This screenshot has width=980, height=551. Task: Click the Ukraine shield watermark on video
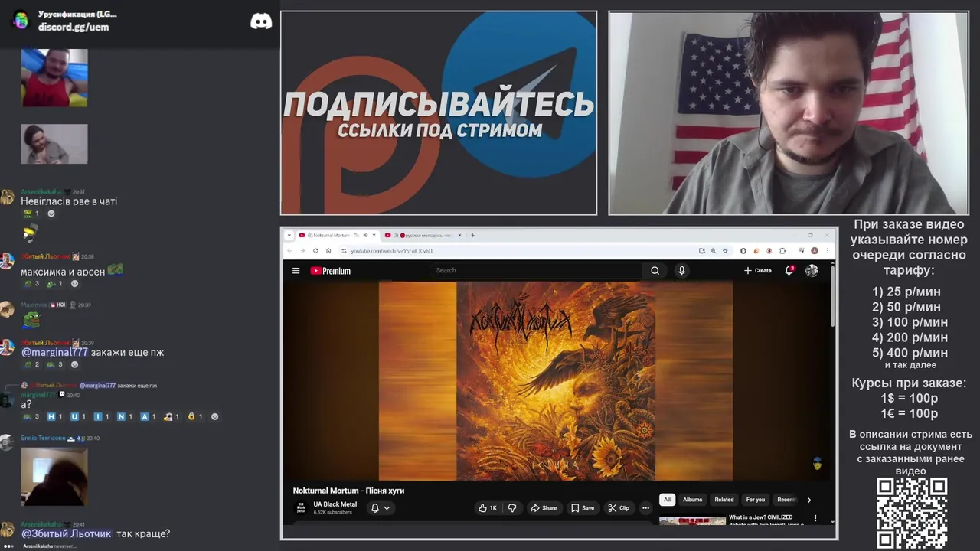coord(817,464)
